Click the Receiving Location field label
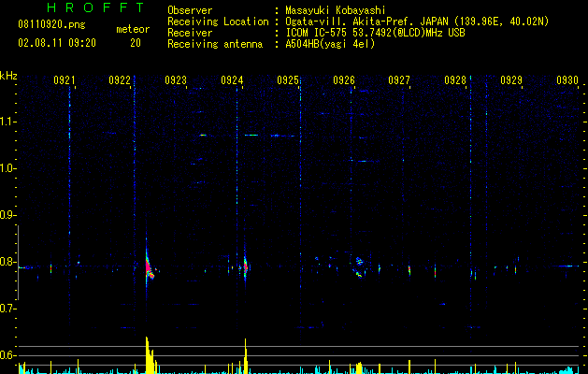Screen dimensions: 588x374 [x=218, y=22]
